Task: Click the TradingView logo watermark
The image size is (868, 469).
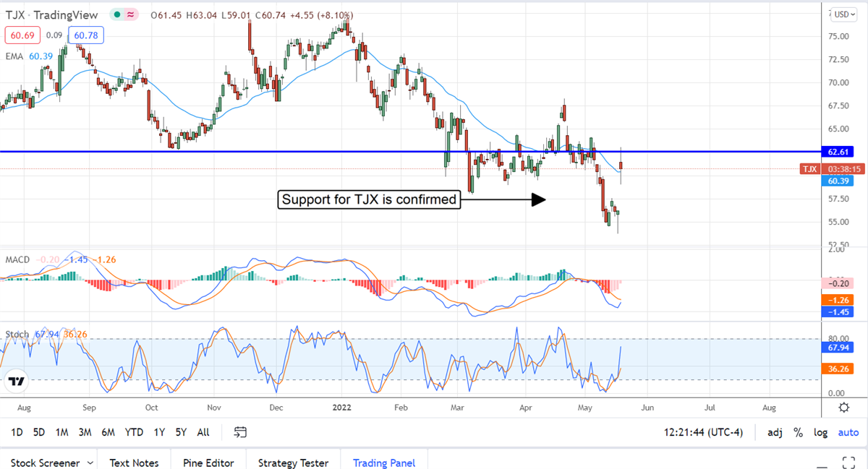Action: click(x=17, y=381)
